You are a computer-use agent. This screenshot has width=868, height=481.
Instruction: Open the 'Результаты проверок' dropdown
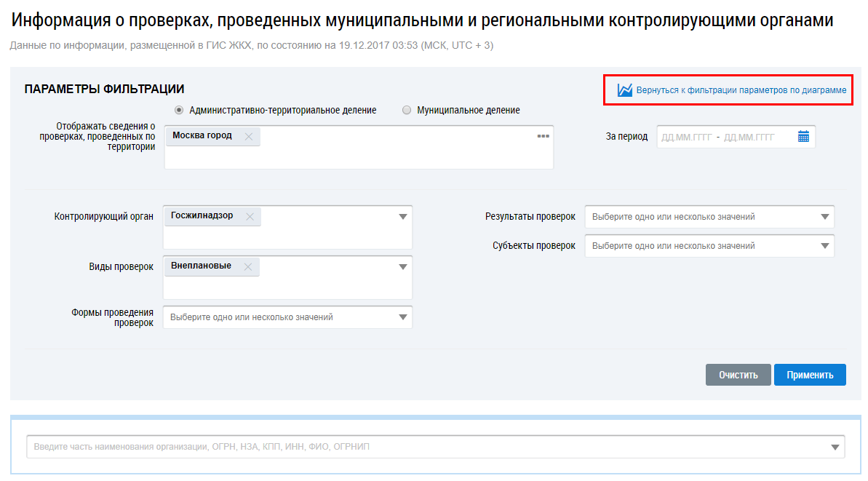tap(824, 217)
